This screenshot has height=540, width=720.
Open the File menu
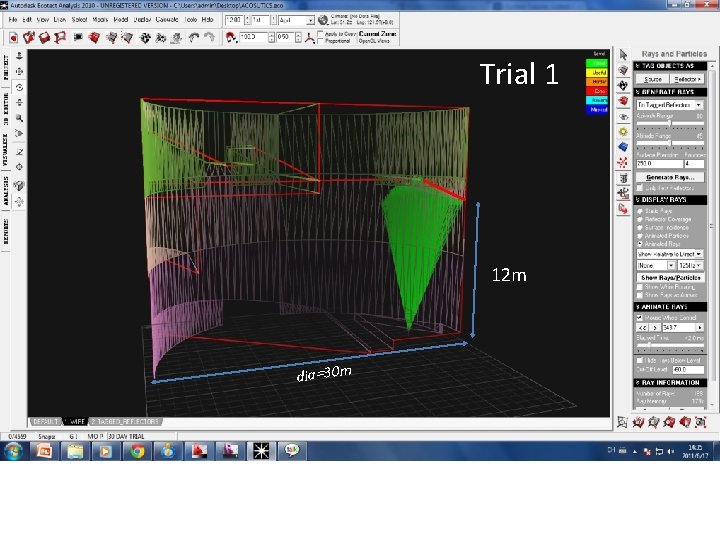point(13,20)
